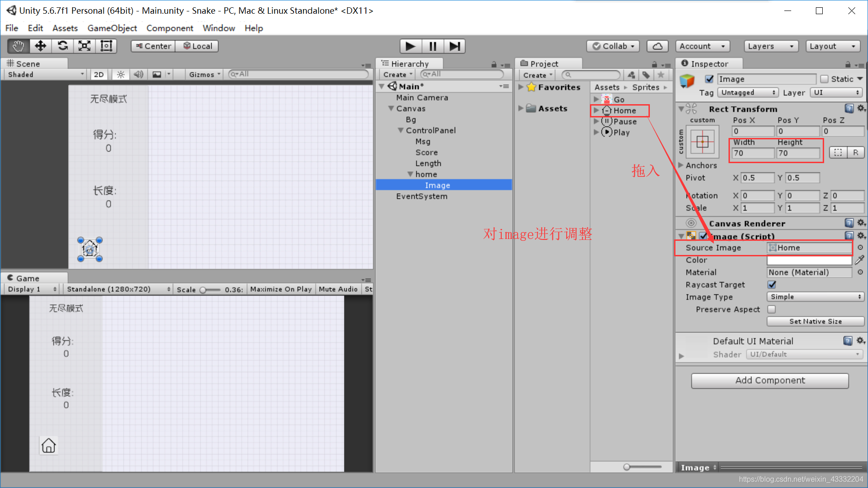The image size is (868, 488).
Task: Toggle 2D scene view mode
Action: 99,74
